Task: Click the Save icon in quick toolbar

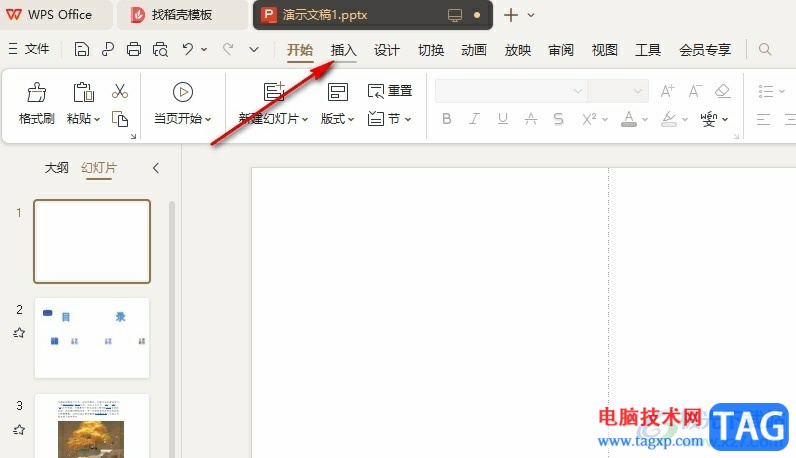Action: [x=81, y=49]
